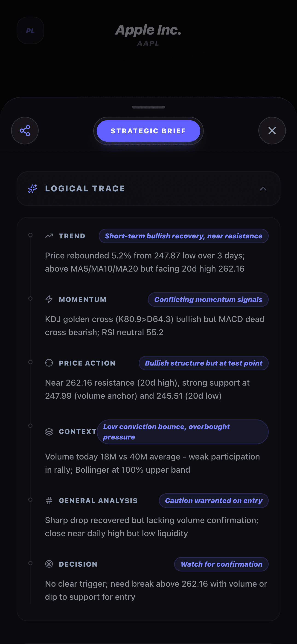
Task: Tap the drag handle atop the brief sheet
Action: (x=148, y=107)
